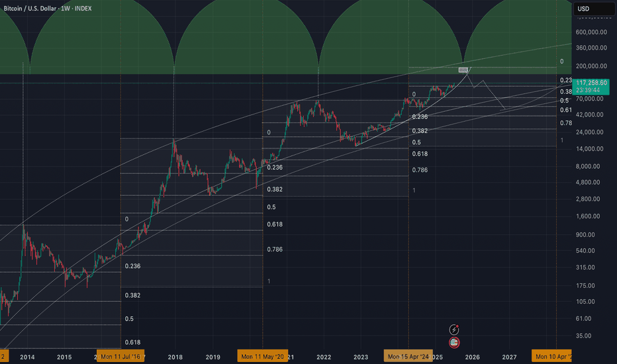Viewport: 617px width, 364px height.
Task: Click the current price label 117,258.60
Action: coord(591,83)
